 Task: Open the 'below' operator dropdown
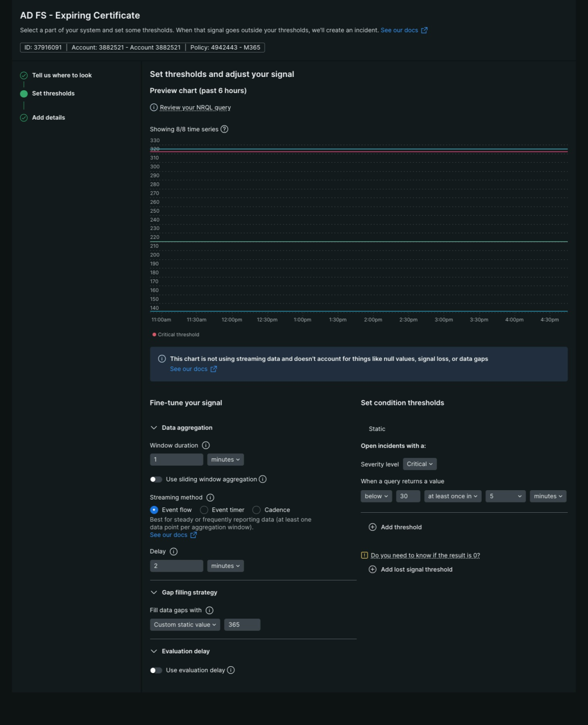click(376, 496)
